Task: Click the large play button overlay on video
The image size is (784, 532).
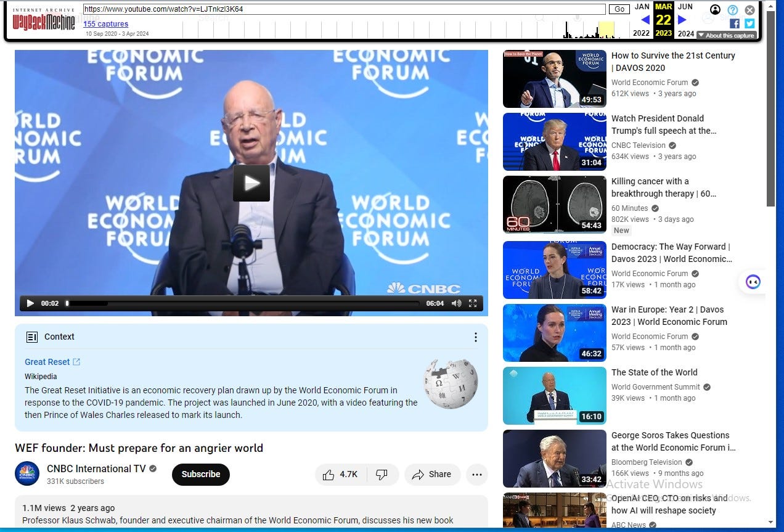Action: coord(251,183)
